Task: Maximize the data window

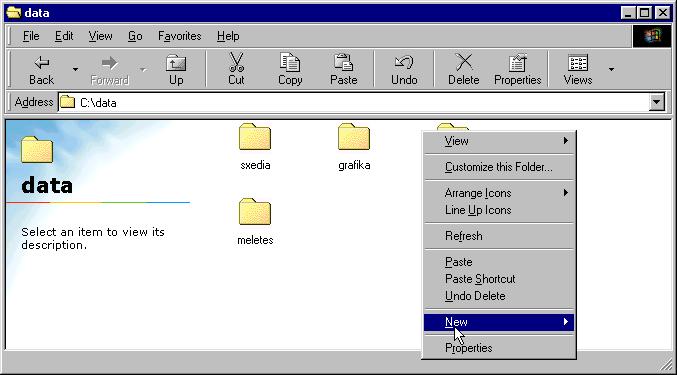Action: click(x=644, y=13)
